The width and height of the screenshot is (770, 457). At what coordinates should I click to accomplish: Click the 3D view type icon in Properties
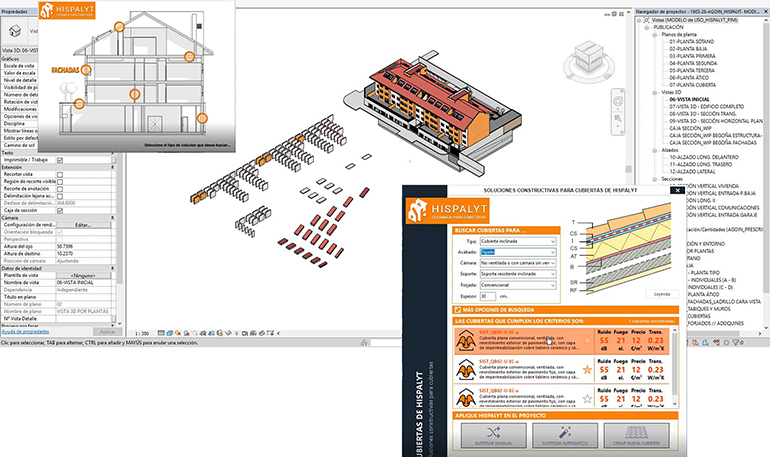point(15,31)
